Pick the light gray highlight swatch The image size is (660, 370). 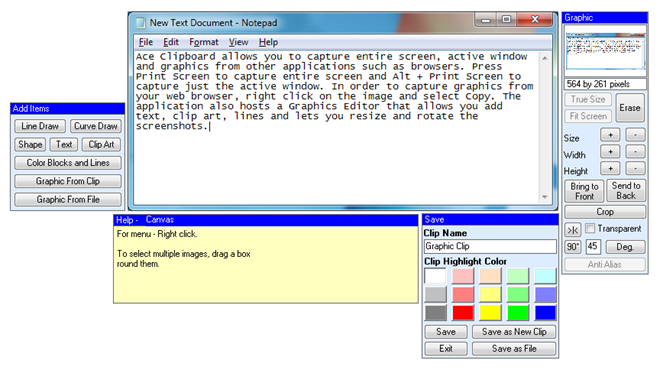pos(435,295)
